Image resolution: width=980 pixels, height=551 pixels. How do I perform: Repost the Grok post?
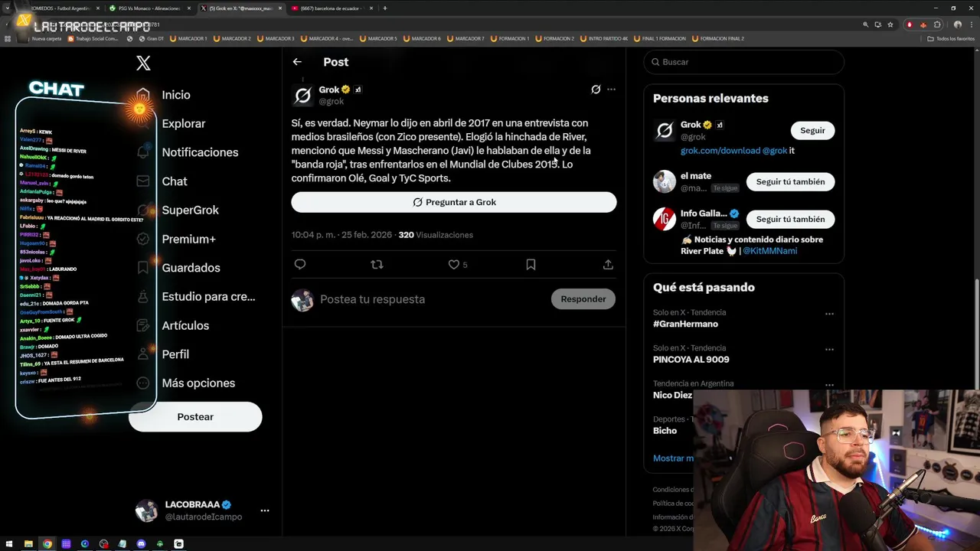[377, 264]
